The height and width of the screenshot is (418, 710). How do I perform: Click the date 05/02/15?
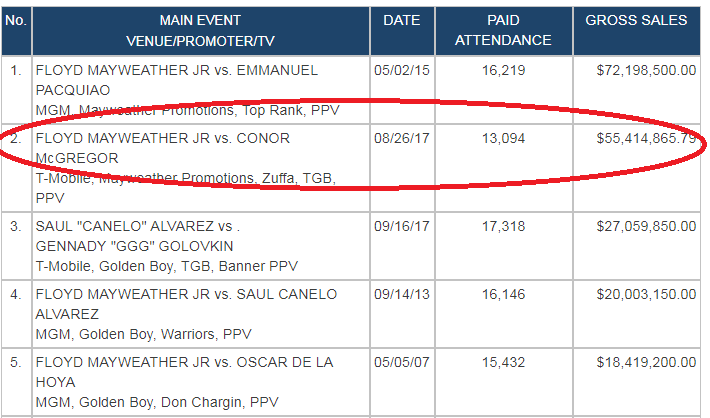click(x=400, y=71)
